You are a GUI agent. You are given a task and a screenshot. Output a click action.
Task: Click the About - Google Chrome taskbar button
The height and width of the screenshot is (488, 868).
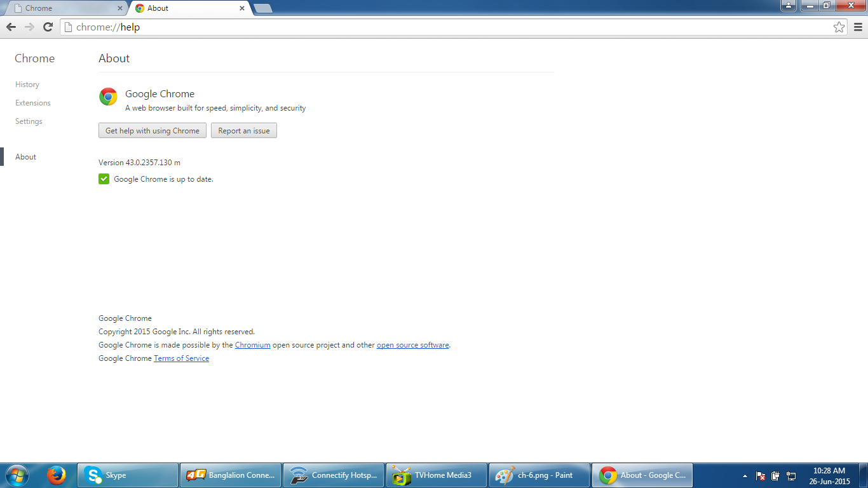(642, 475)
